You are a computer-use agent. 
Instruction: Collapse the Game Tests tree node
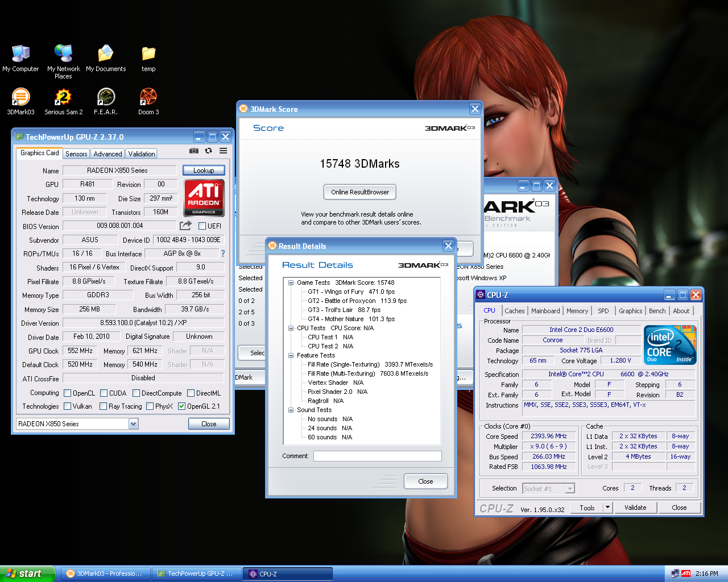click(x=291, y=282)
